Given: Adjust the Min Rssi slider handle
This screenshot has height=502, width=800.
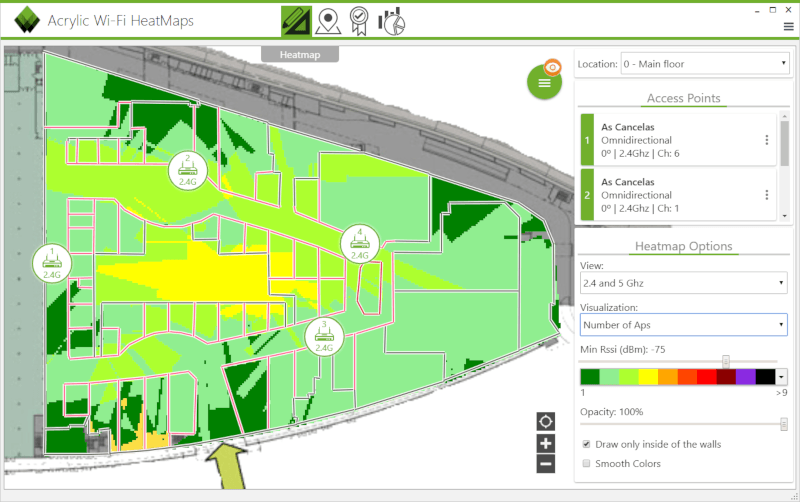Looking at the screenshot, I should click(726, 362).
